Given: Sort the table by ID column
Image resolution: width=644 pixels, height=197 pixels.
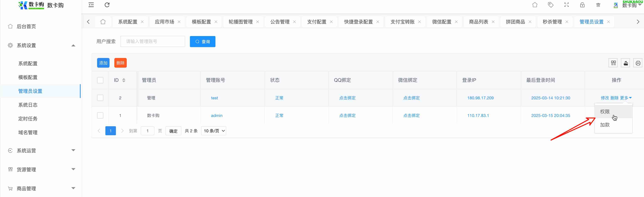Looking at the screenshot, I should pyautogui.click(x=123, y=80).
